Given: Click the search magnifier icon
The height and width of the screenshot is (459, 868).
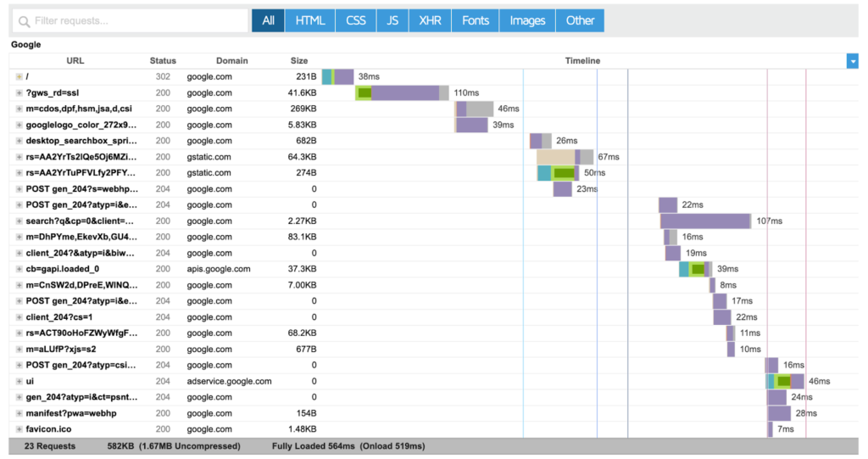Looking at the screenshot, I should pyautogui.click(x=24, y=21).
